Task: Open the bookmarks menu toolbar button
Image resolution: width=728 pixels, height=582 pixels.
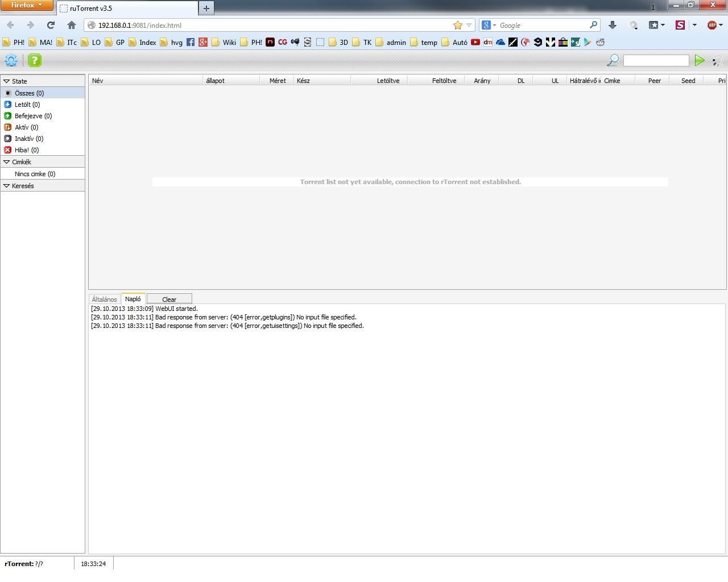Action: 657,25
